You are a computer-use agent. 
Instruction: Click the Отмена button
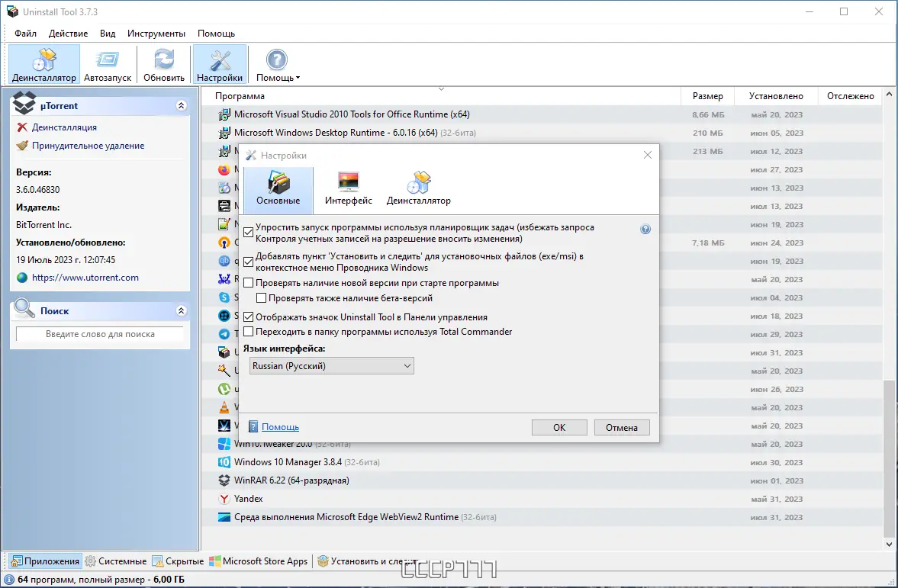pyautogui.click(x=621, y=427)
